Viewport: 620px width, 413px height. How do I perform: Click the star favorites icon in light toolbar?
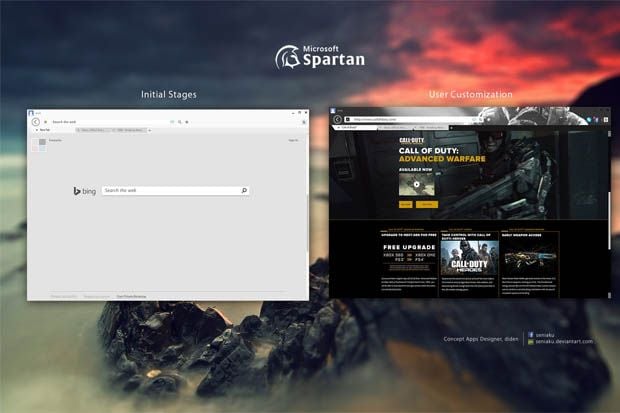click(x=187, y=122)
